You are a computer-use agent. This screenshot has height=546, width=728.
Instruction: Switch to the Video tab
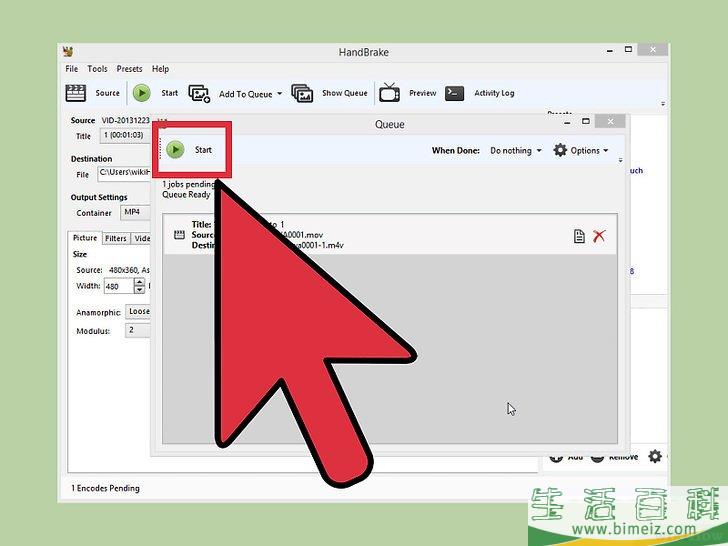(141, 238)
